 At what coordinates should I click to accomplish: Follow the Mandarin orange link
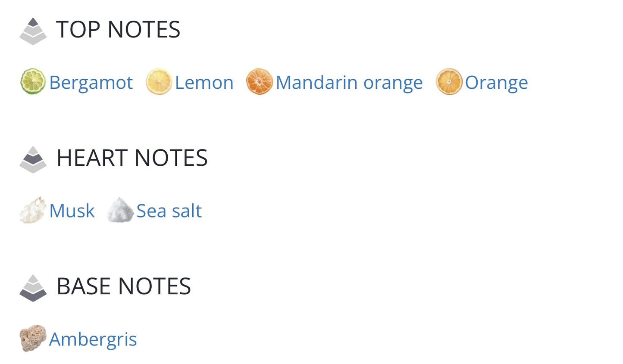[x=349, y=83]
